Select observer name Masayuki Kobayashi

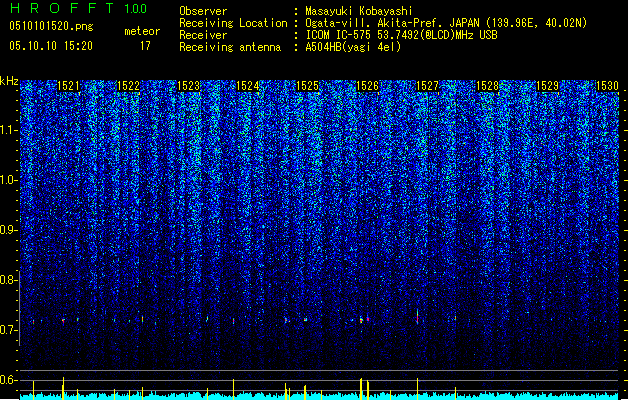(359, 11)
